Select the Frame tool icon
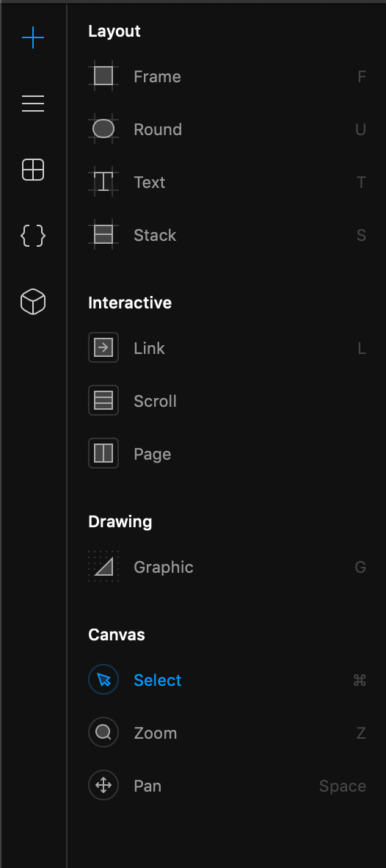This screenshot has height=868, width=386. [103, 76]
